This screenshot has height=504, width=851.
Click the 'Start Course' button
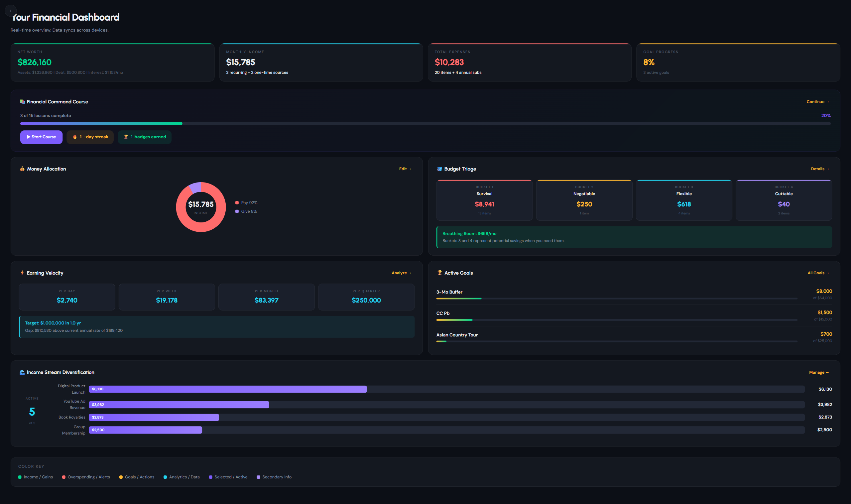point(41,137)
